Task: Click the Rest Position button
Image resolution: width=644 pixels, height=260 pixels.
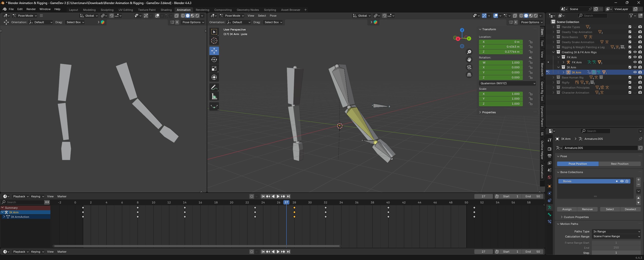Action: (619, 164)
